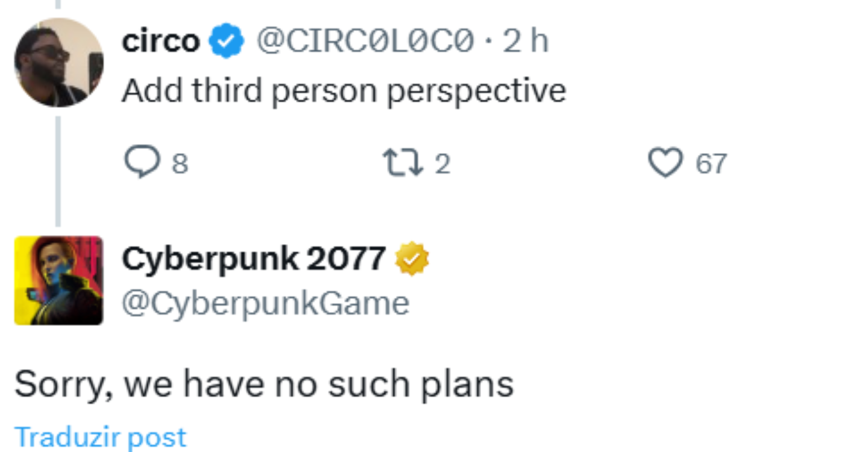Viewport: 868px width, 452px height.
Task: Click the Traduzir post link
Action: point(100,437)
